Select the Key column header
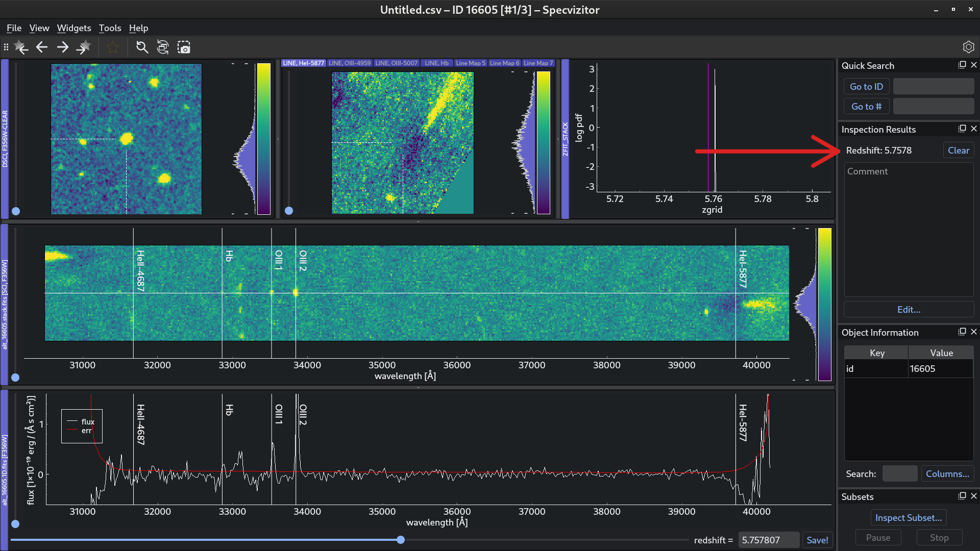 (x=876, y=353)
